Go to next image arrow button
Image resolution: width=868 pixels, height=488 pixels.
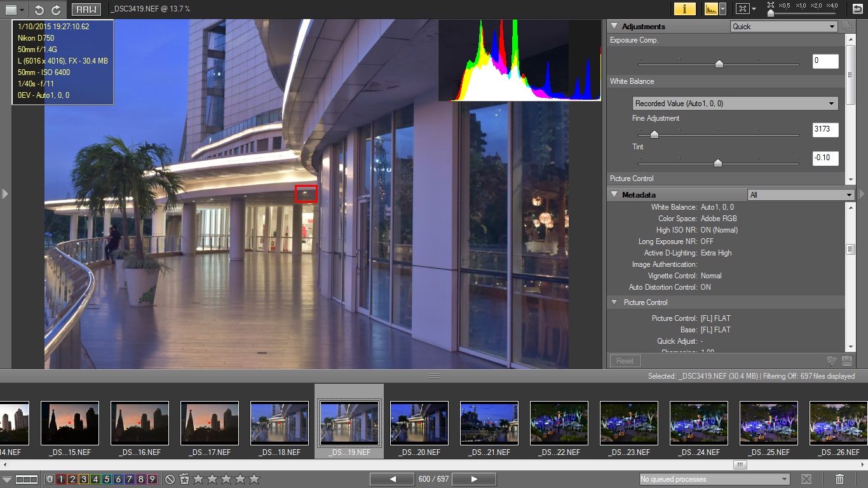(x=474, y=479)
